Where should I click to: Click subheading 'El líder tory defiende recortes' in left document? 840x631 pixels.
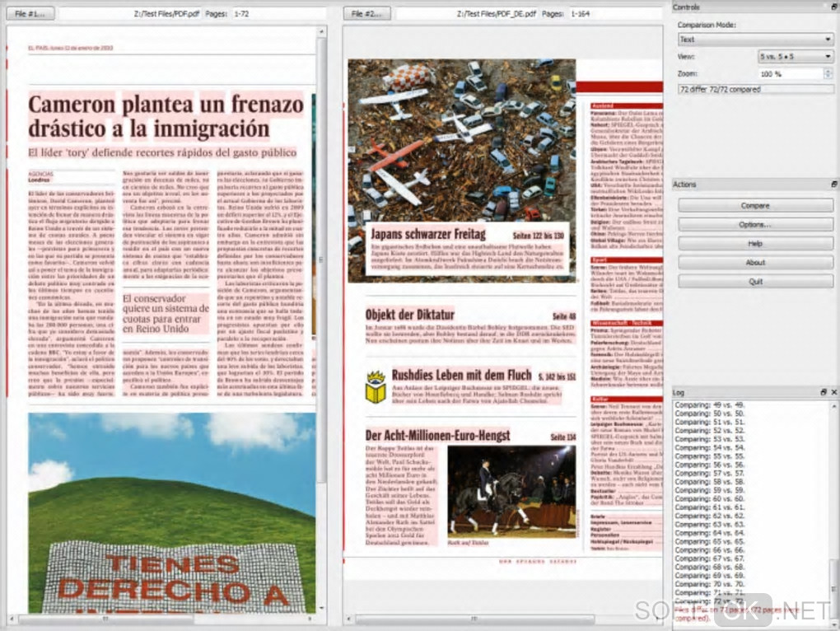click(x=162, y=152)
